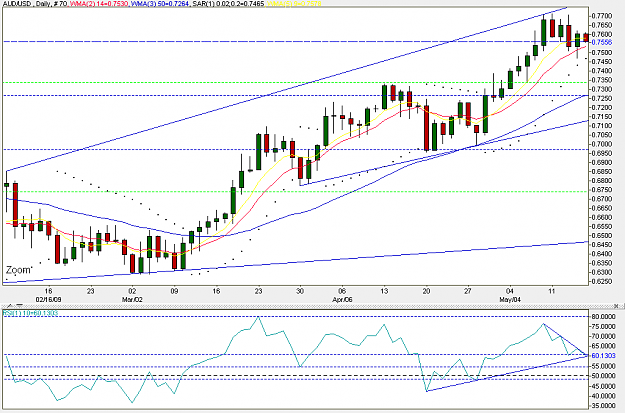
Task: Click the 0.6250 price axis label
Action: [x=602, y=281]
